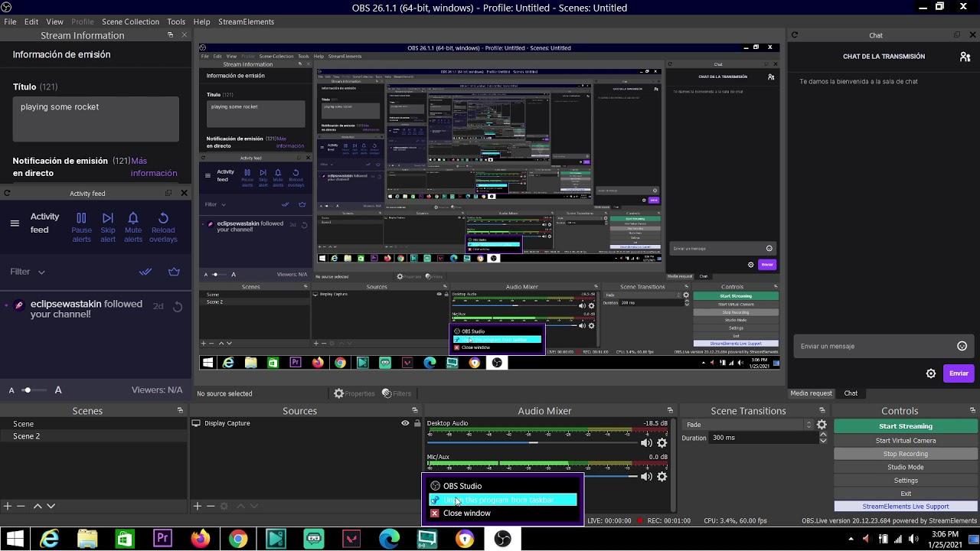Click the add scene plus icon
This screenshot has height=551, width=980.
tap(8, 506)
